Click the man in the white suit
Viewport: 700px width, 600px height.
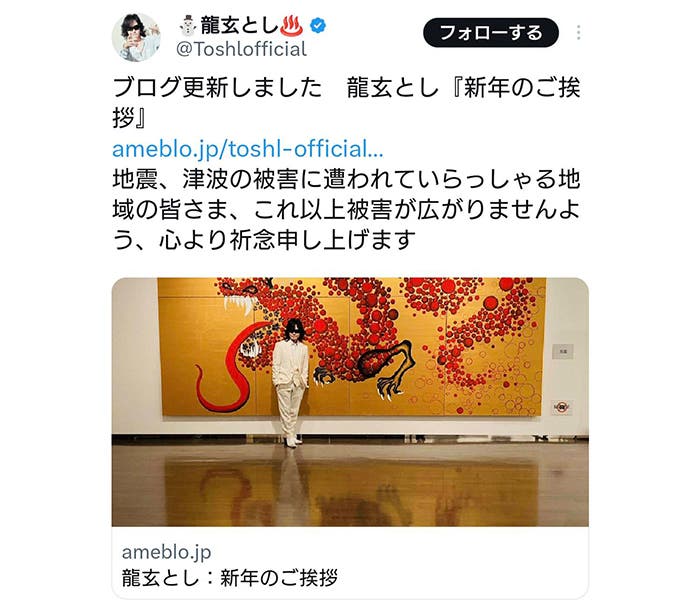point(290,383)
